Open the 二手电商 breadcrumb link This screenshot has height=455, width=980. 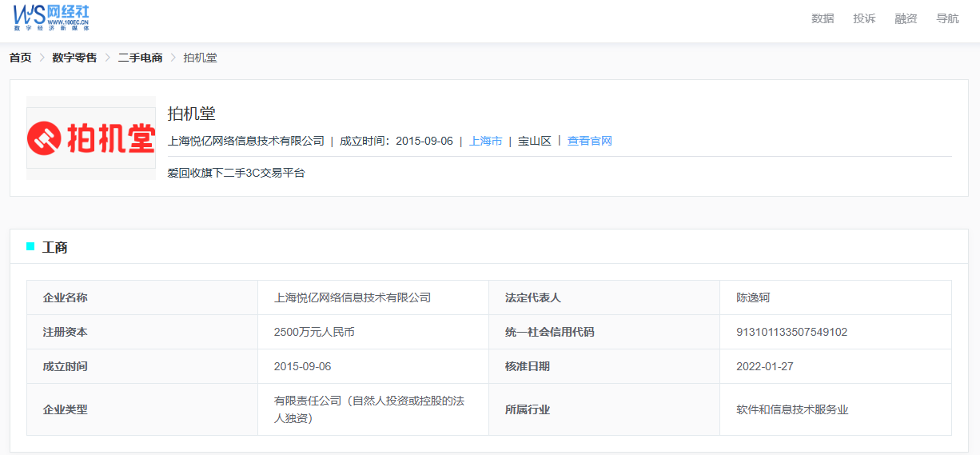tap(140, 58)
